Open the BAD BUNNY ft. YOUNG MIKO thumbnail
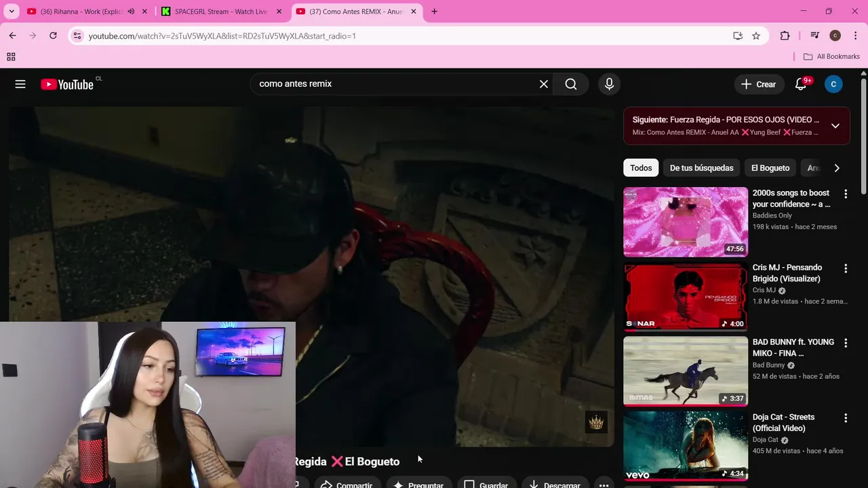Image resolution: width=868 pixels, height=488 pixels. 686,371
